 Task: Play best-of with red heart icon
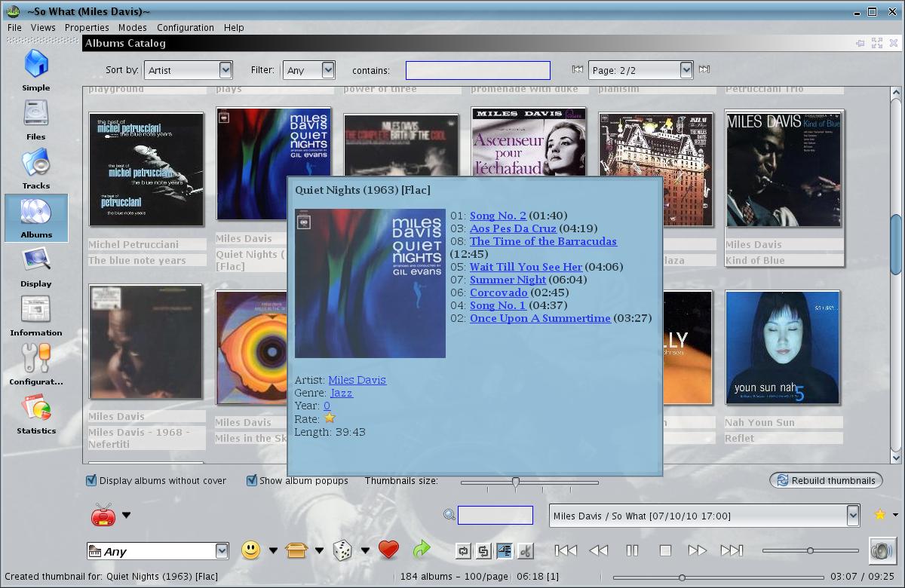click(388, 550)
